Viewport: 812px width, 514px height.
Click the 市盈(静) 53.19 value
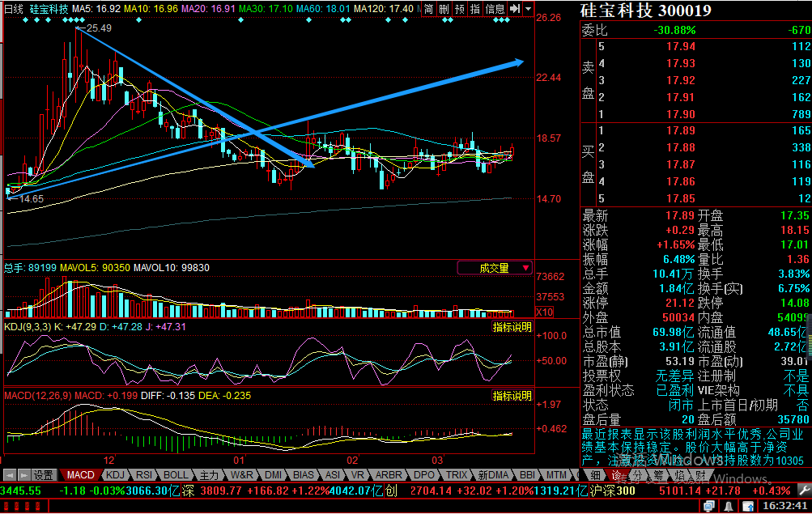680,361
